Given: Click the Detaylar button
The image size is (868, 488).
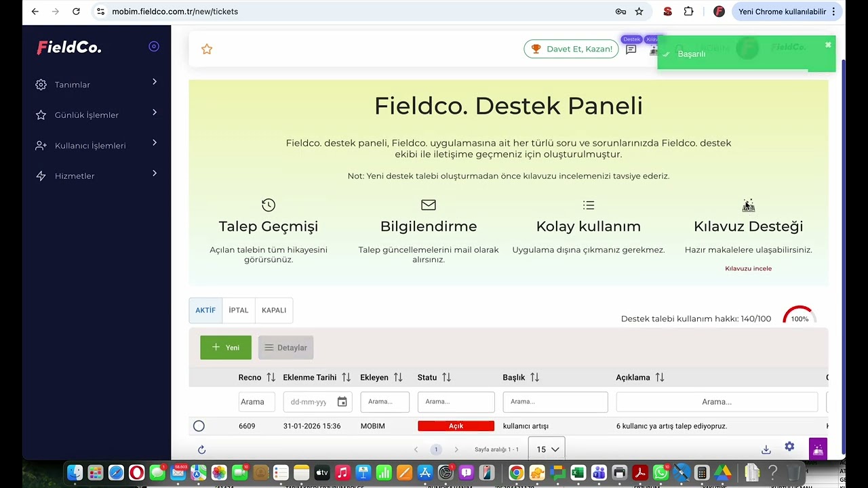Looking at the screenshot, I should tap(285, 348).
